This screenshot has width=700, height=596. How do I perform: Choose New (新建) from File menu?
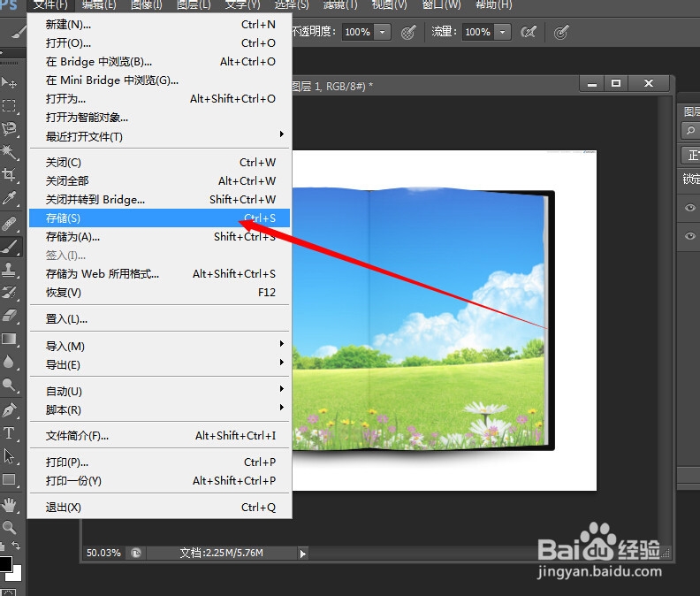(x=160, y=25)
